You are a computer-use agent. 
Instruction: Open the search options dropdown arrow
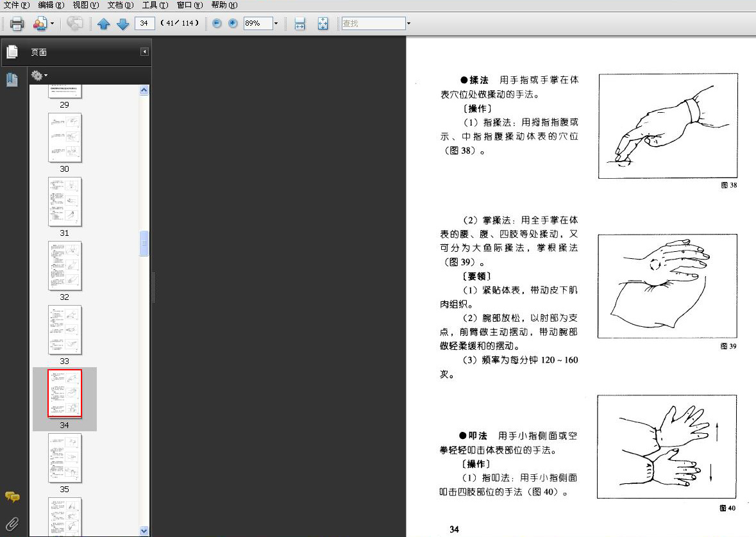409,23
